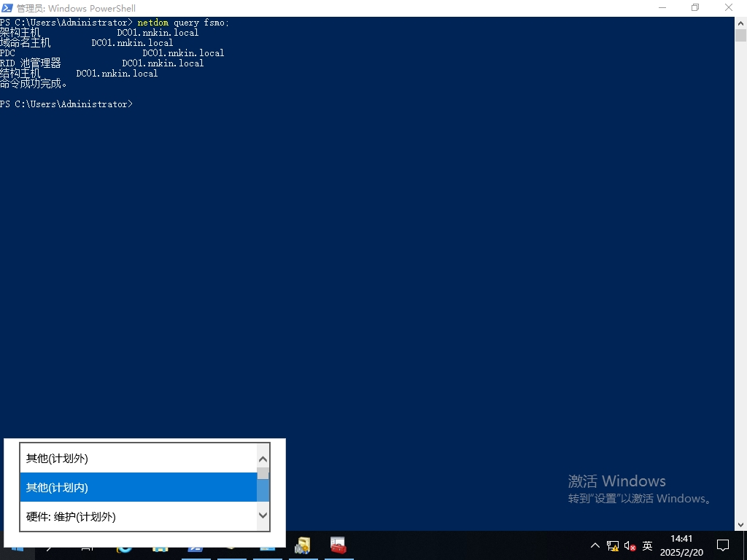Pick 硬件: 维护(计划外) from the list

click(x=139, y=516)
